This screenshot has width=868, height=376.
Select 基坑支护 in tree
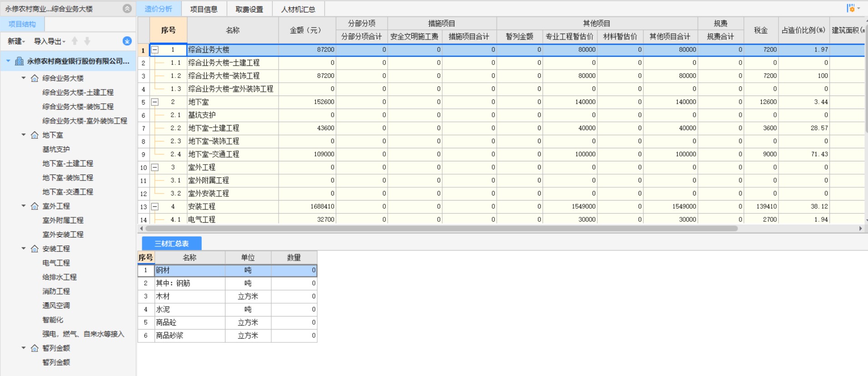pyautogui.click(x=56, y=149)
